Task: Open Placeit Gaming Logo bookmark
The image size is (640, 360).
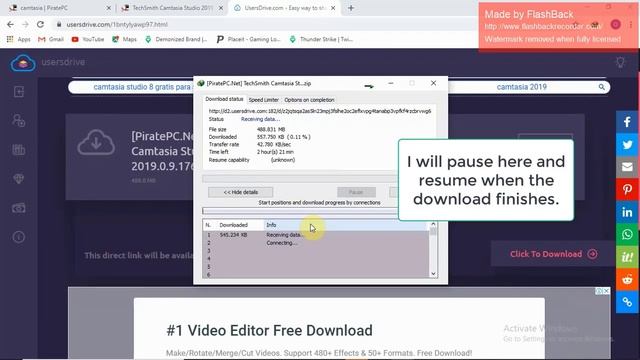Action: 248,39
